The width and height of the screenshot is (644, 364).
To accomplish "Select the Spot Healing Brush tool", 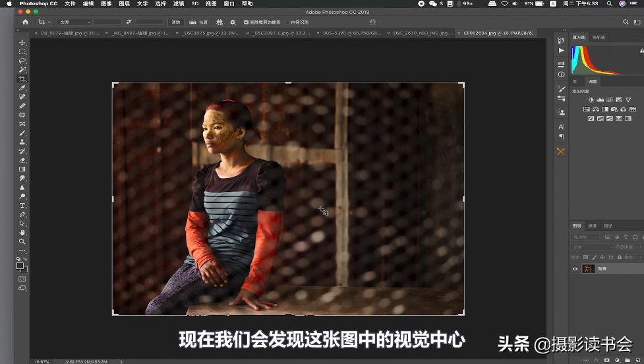I will pos(22,97).
